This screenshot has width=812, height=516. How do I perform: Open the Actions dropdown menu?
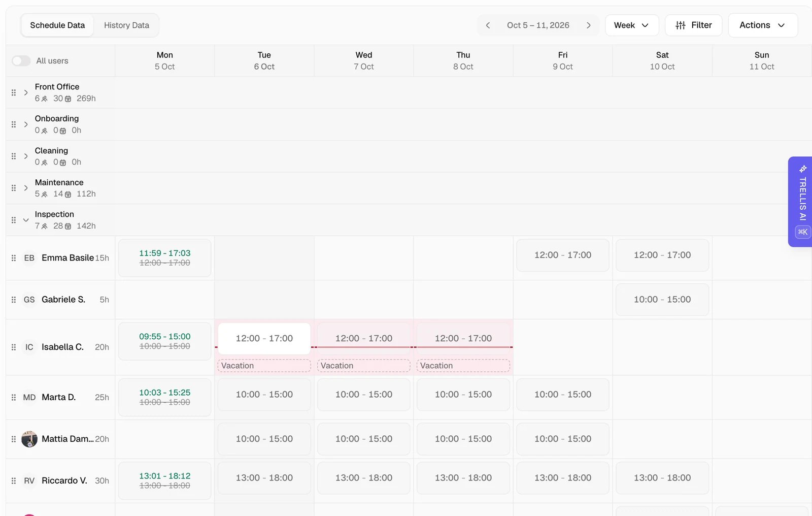[x=763, y=25]
